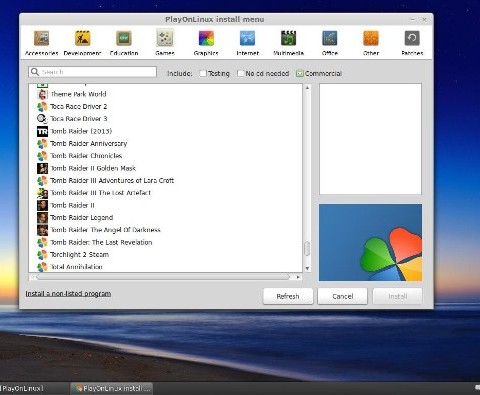Click the Install button
This screenshot has height=395, width=480.
[x=397, y=296]
